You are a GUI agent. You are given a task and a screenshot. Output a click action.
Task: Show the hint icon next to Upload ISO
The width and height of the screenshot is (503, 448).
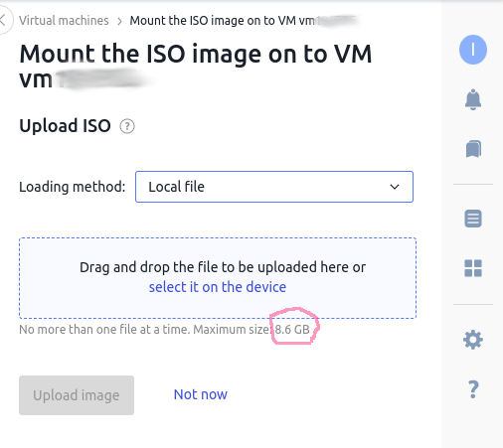pos(127,126)
